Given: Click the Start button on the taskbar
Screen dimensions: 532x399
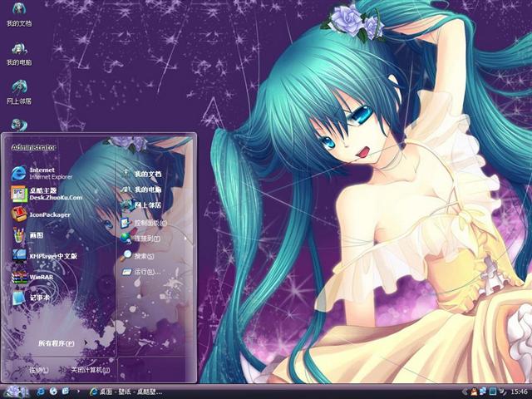Looking at the screenshot, I should [15, 391].
